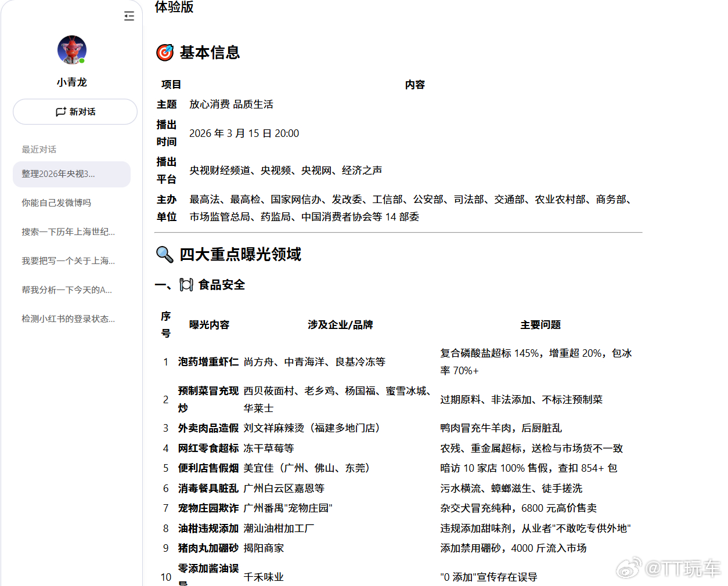Click the 外卖肉品造假 cell

click(208, 428)
